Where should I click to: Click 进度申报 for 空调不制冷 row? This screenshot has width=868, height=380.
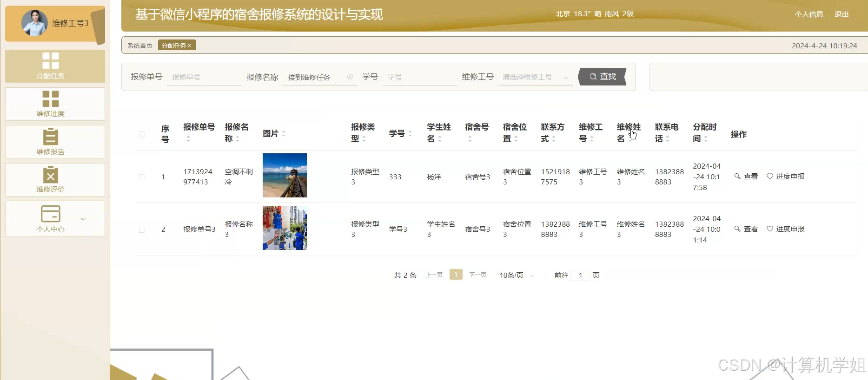coord(785,177)
